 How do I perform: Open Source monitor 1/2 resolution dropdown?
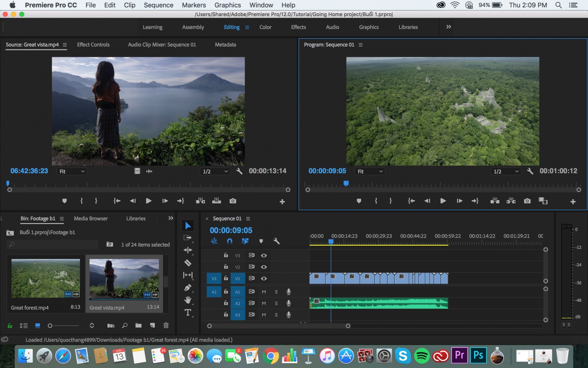(x=215, y=171)
